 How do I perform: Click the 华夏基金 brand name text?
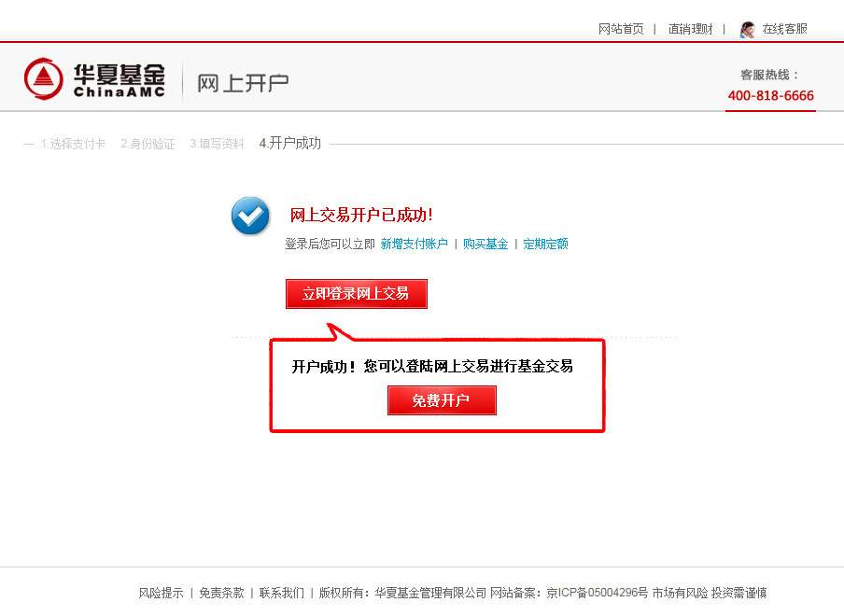point(119,74)
